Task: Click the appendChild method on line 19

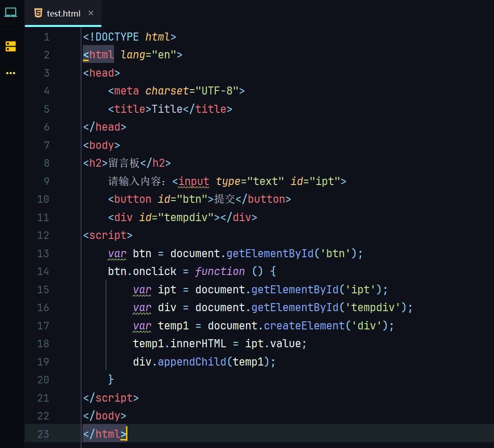Action: 192,362
